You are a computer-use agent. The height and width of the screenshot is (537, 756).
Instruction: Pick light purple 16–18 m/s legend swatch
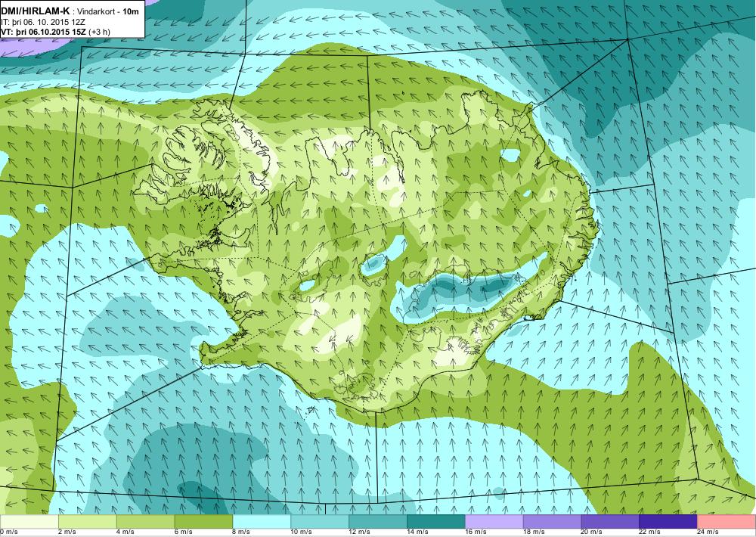(x=494, y=522)
